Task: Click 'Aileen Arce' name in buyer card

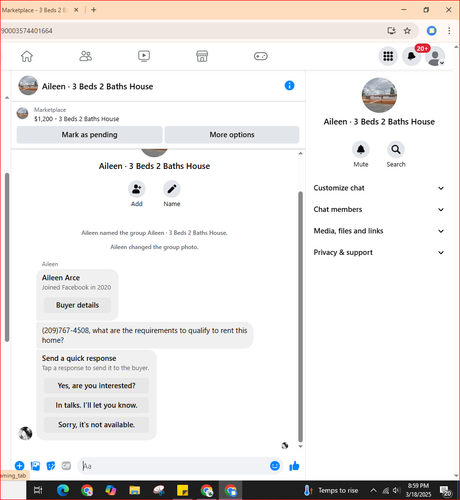Action: pos(61,278)
